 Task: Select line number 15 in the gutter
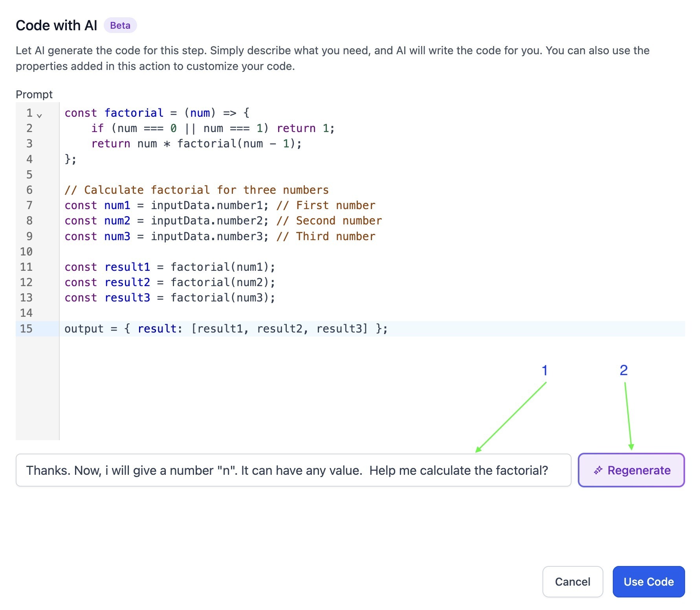(26, 329)
